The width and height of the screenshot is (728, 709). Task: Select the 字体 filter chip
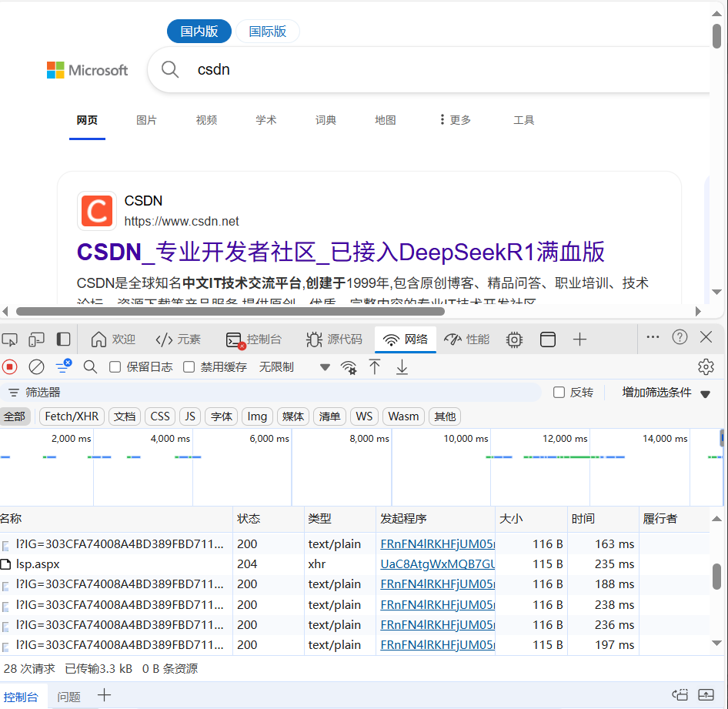tap(221, 416)
